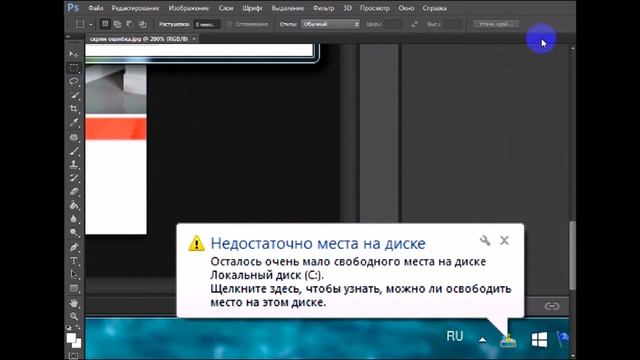Click the Растушевка feather input field
Viewport: 640px width, 360px height.
coord(207,24)
